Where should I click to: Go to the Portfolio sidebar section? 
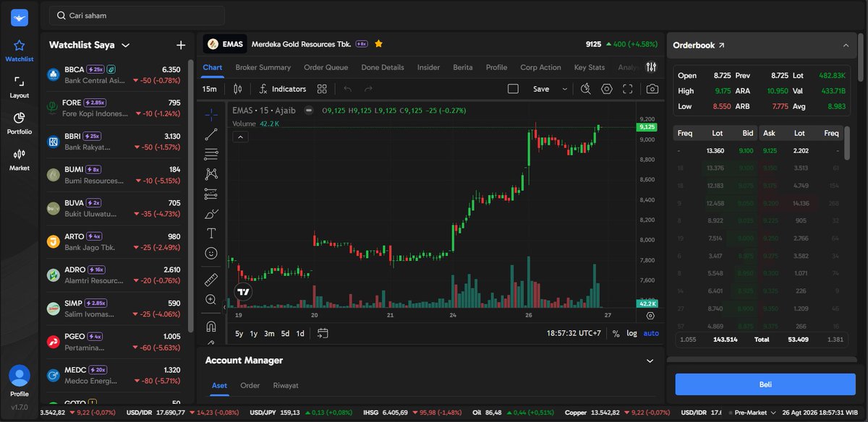[x=20, y=123]
